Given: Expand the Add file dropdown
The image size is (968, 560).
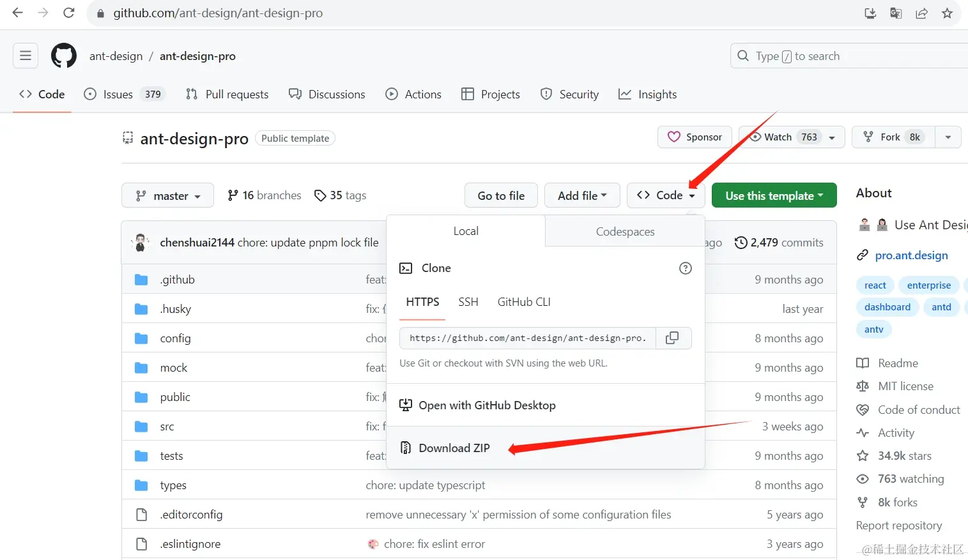Looking at the screenshot, I should pyautogui.click(x=582, y=195).
